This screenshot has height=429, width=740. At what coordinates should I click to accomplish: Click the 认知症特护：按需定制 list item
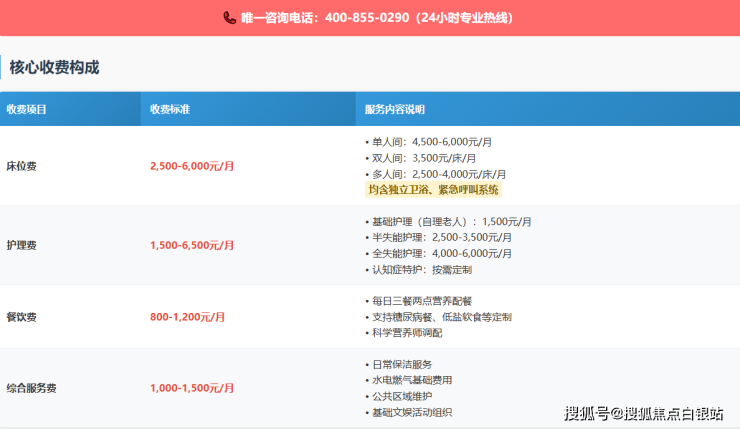pos(421,270)
